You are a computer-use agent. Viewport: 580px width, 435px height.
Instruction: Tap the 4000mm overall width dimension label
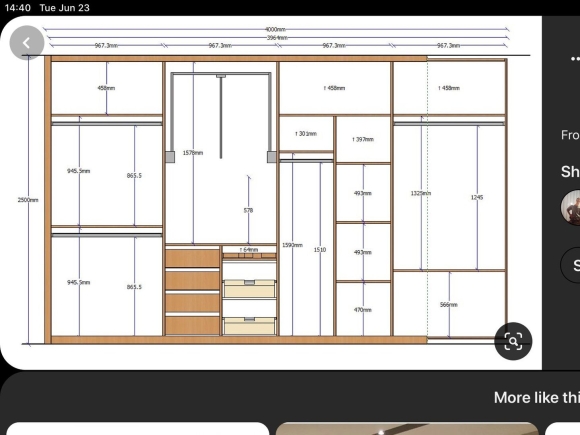275,30
